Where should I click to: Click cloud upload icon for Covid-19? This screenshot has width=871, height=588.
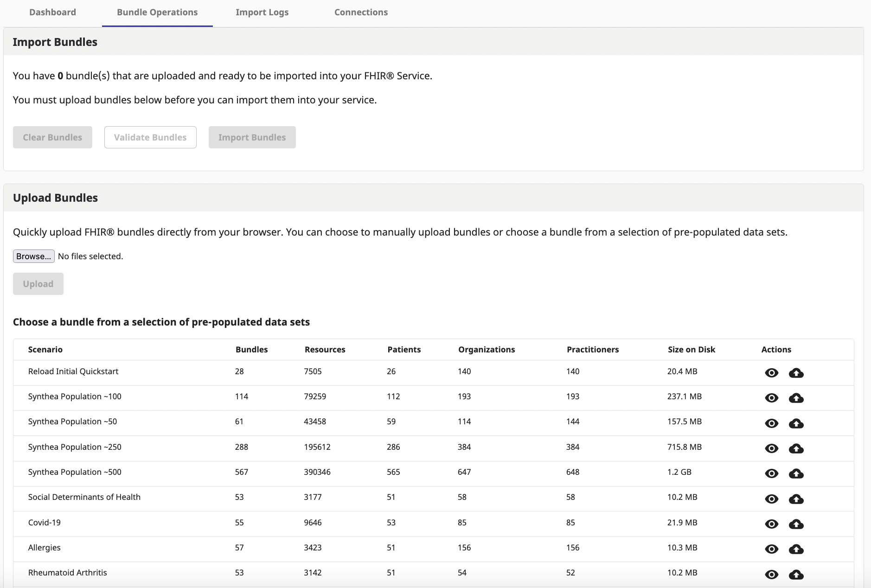tap(796, 524)
